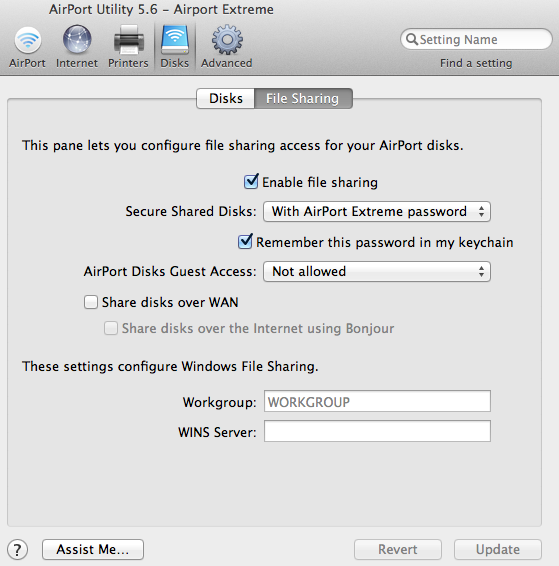This screenshot has height=566, width=559.
Task: Open the Secure Shared Disks dropdown
Action: [x=377, y=212]
